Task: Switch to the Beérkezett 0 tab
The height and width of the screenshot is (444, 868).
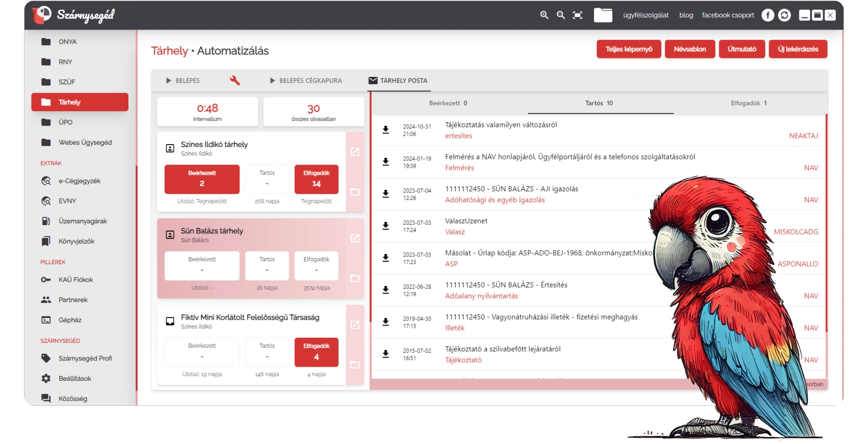Action: pos(448,103)
